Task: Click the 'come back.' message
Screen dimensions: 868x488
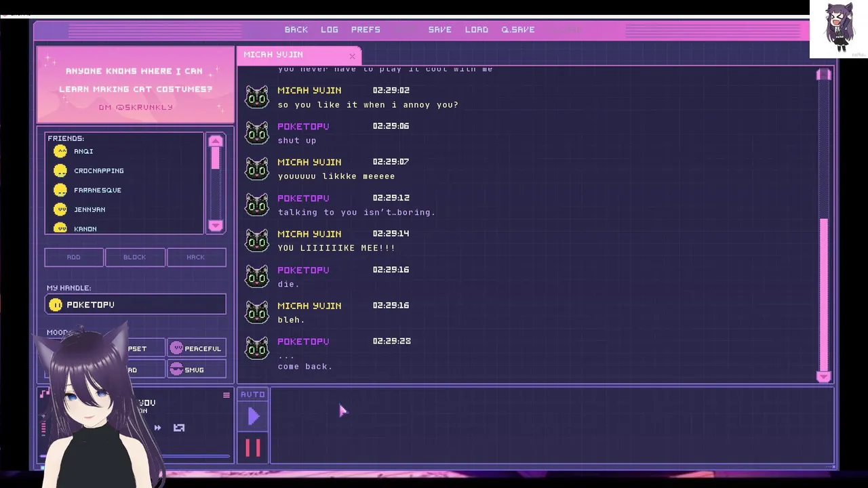Action: coord(305,367)
